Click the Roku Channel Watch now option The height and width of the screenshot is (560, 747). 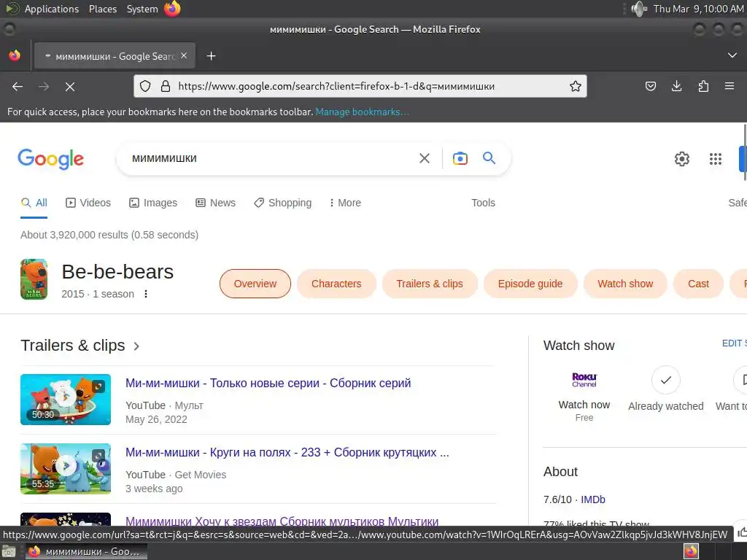pyautogui.click(x=584, y=397)
